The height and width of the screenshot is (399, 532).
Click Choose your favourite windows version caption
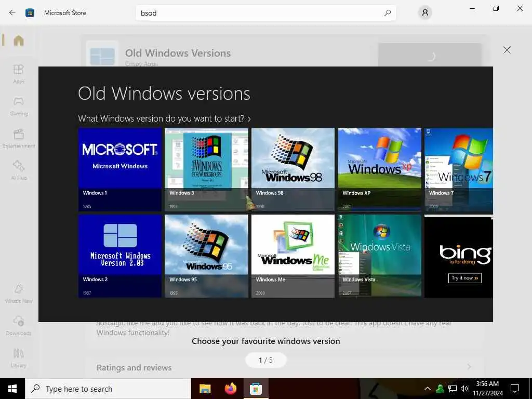pos(265,341)
